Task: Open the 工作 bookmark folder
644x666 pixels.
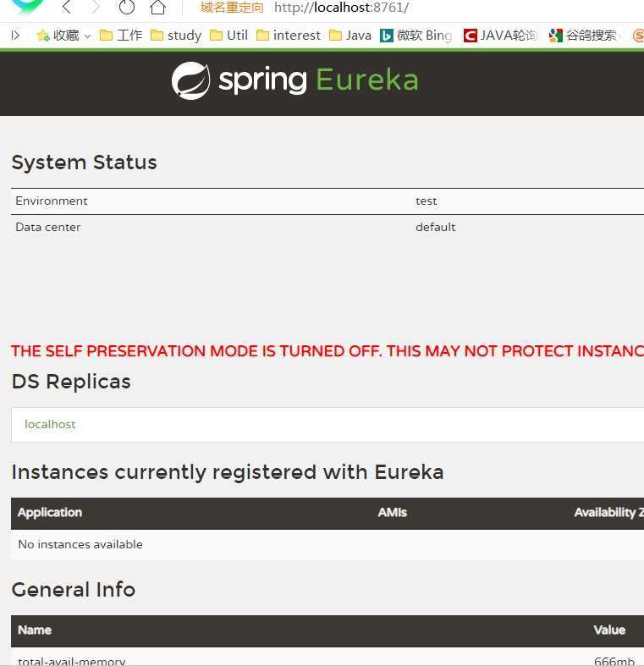Action: click(x=121, y=36)
